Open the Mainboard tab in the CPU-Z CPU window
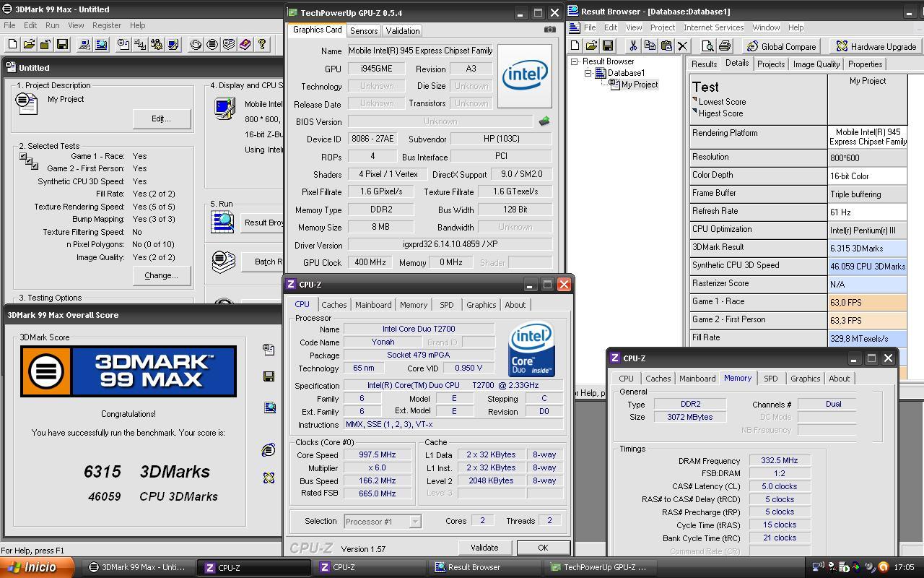 point(373,305)
